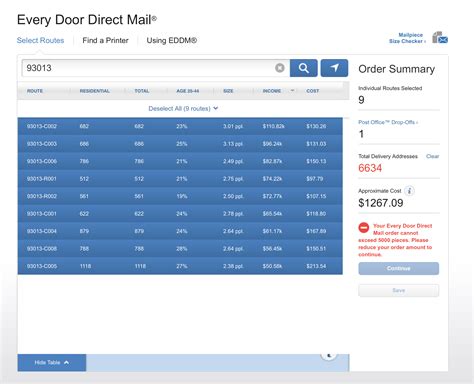Select route 93013-C002

pyautogui.click(x=180, y=126)
